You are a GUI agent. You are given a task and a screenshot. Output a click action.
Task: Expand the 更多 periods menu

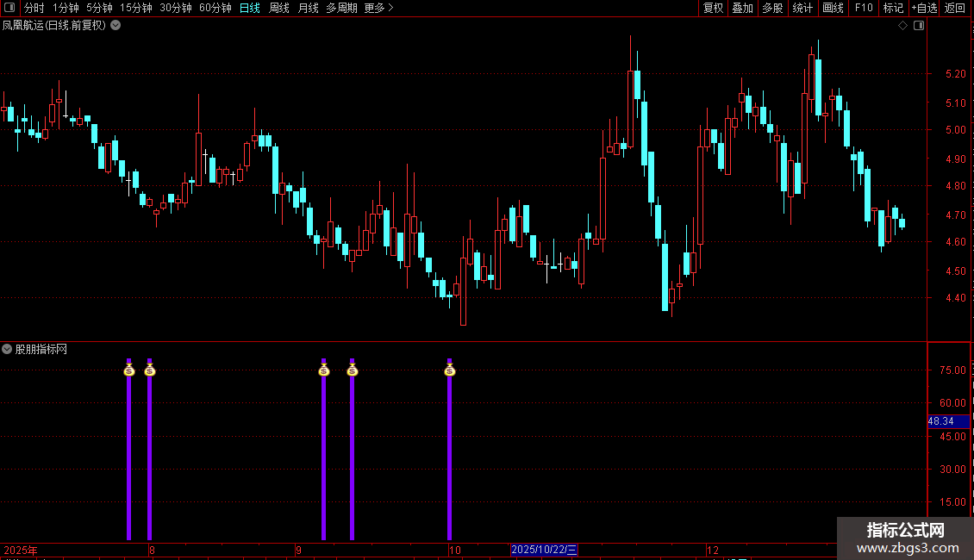[x=379, y=8]
